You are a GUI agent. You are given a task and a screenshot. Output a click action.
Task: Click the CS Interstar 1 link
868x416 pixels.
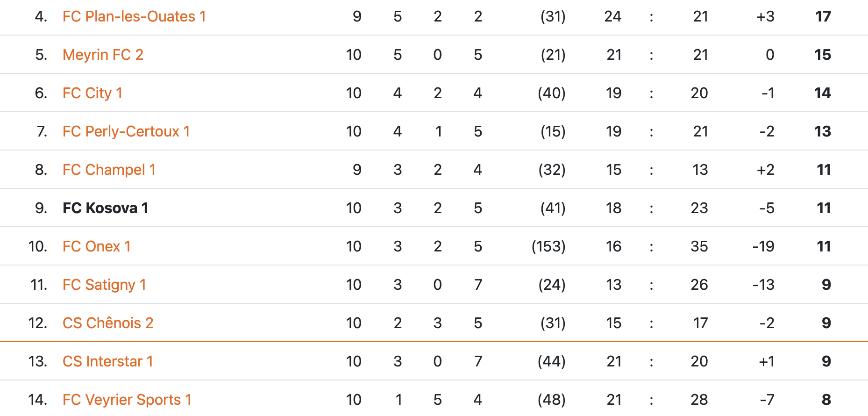click(108, 362)
